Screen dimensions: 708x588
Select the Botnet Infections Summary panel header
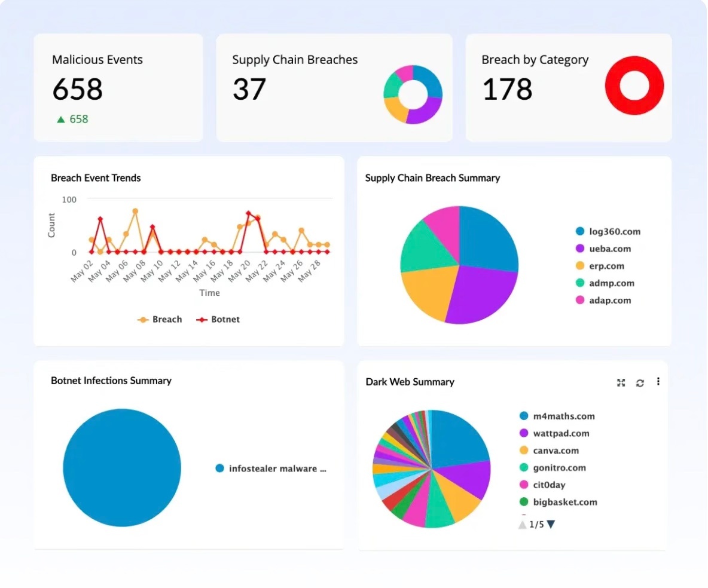111,380
